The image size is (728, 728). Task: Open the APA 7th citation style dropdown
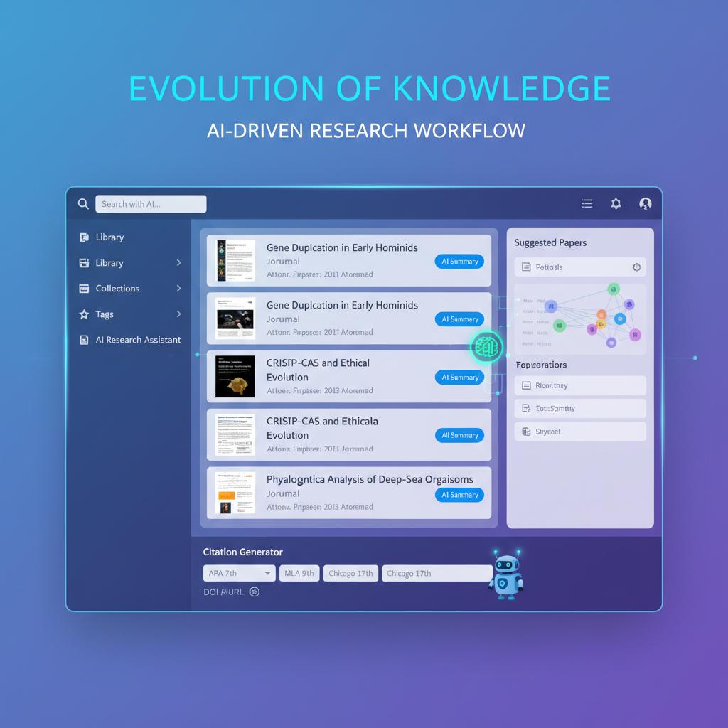[x=239, y=573]
